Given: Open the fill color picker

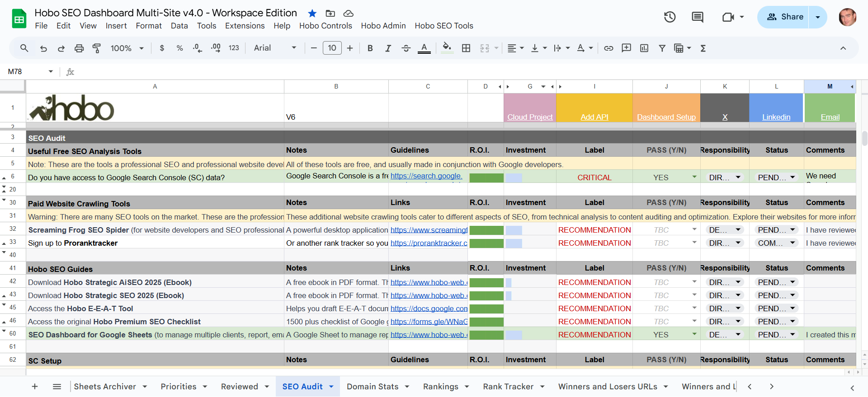Looking at the screenshot, I should 447,48.
